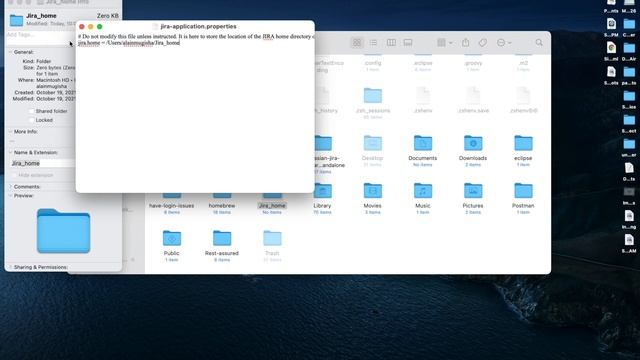Screen dimensions: 640x360
Task: Select the eclipse folder in Finder
Action: point(523,143)
